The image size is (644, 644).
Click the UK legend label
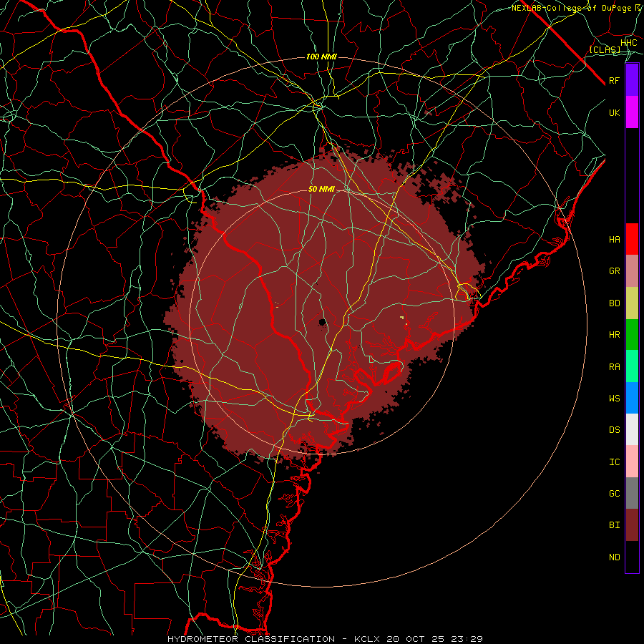coord(615,112)
